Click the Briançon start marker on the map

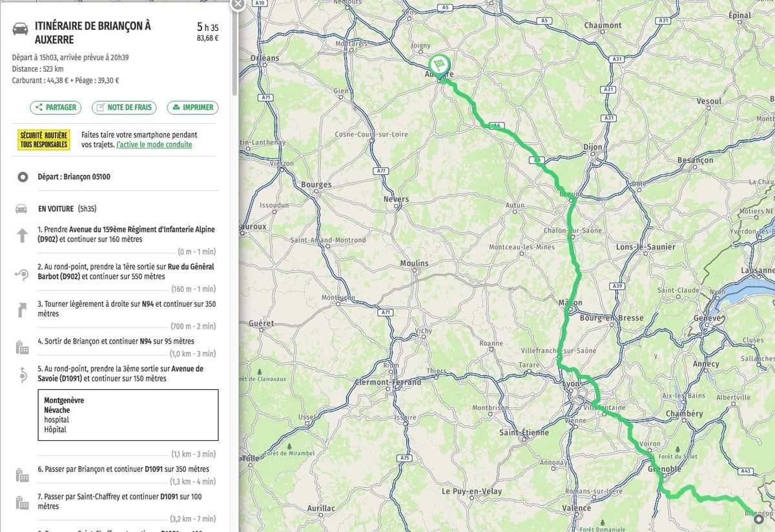click(x=758, y=518)
